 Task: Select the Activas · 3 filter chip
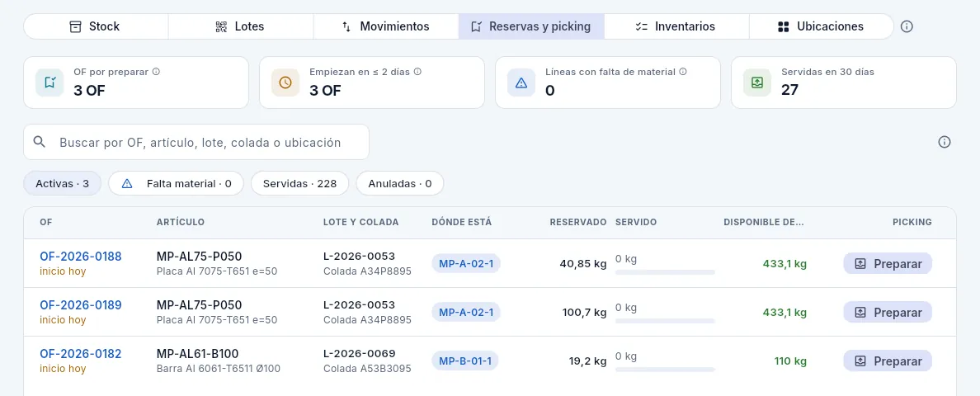pos(63,184)
